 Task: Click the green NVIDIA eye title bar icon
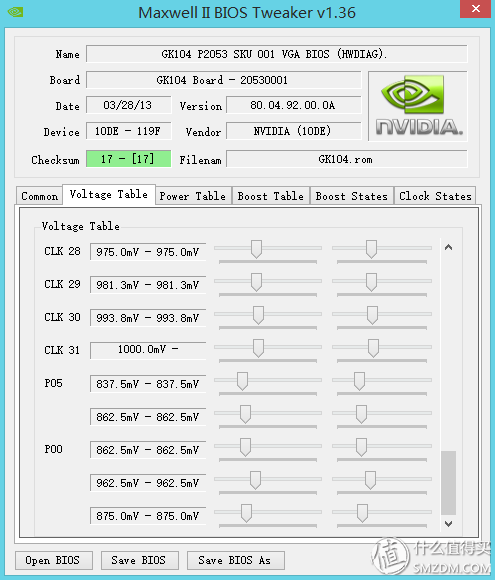coord(15,12)
